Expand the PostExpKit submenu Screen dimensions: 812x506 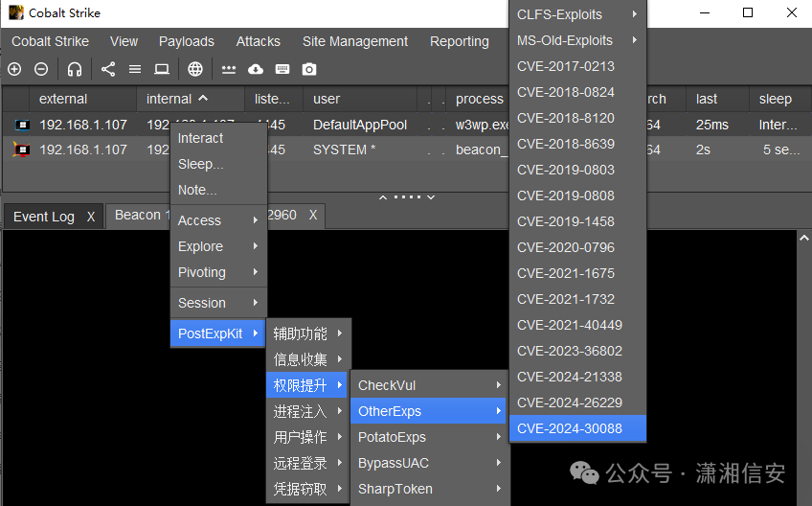click(x=218, y=333)
